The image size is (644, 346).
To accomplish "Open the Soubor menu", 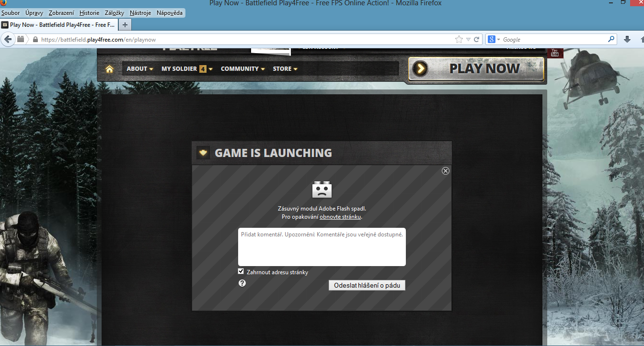I will tap(11, 13).
